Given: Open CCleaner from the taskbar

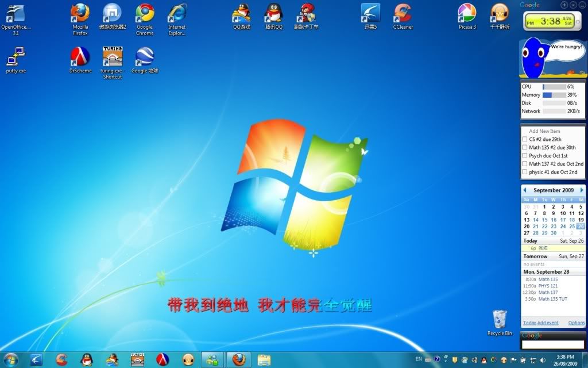Looking at the screenshot, I should pos(61,360).
